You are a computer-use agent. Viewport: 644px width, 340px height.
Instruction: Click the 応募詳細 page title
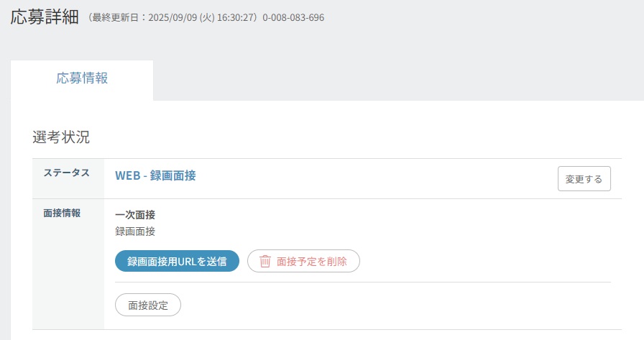(x=45, y=18)
